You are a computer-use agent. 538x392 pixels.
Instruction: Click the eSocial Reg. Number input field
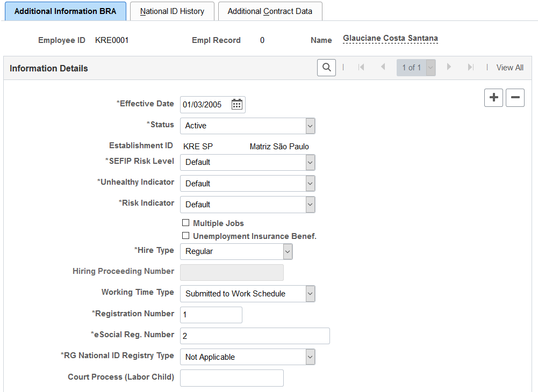(255, 336)
